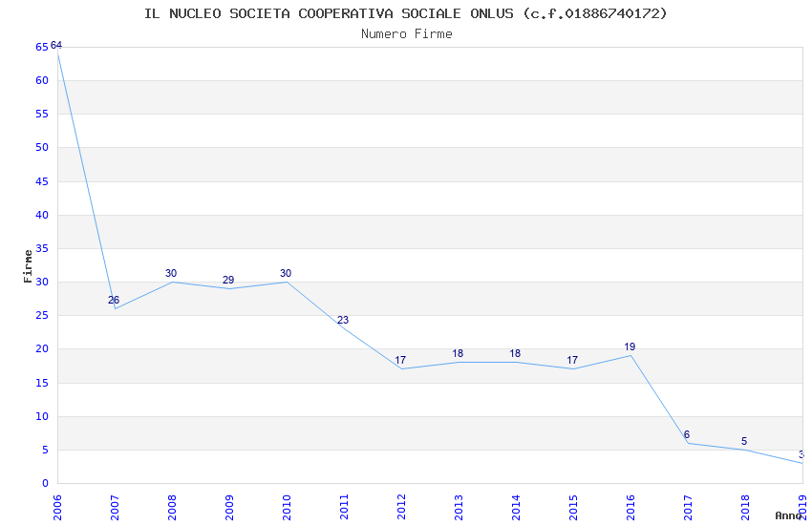Click x-axis year 2015

point(573,508)
